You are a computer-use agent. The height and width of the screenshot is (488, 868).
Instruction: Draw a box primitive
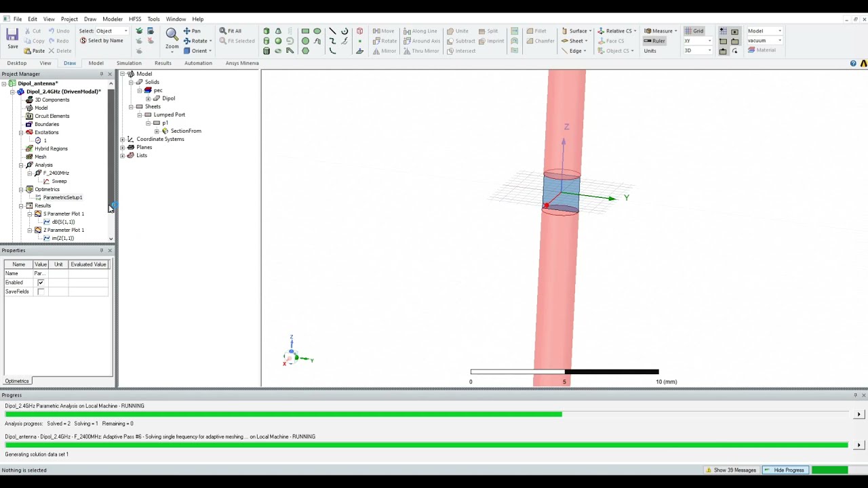(267, 31)
